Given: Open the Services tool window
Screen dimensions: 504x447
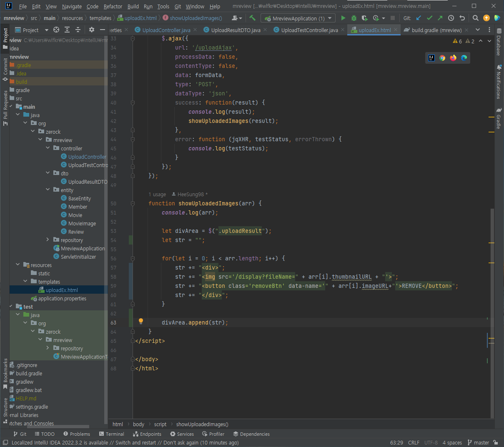Looking at the screenshot, I should pyautogui.click(x=182, y=434).
